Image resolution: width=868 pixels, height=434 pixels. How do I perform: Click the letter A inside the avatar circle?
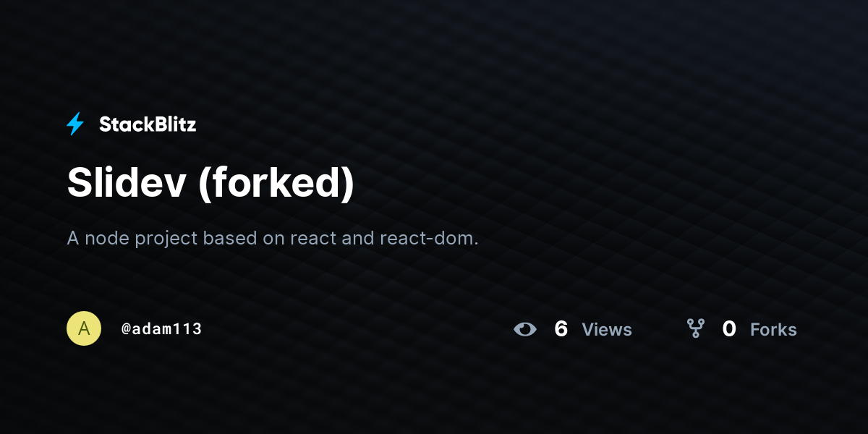tap(84, 328)
